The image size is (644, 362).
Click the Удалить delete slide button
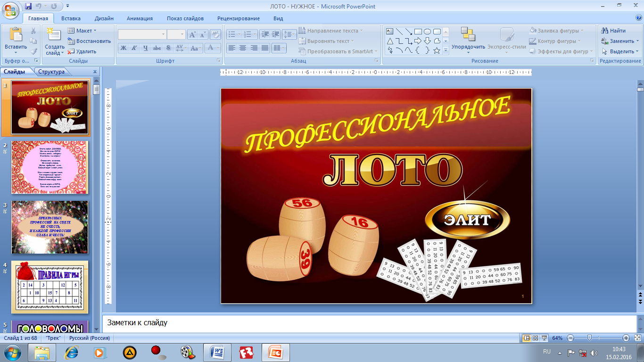(x=82, y=51)
